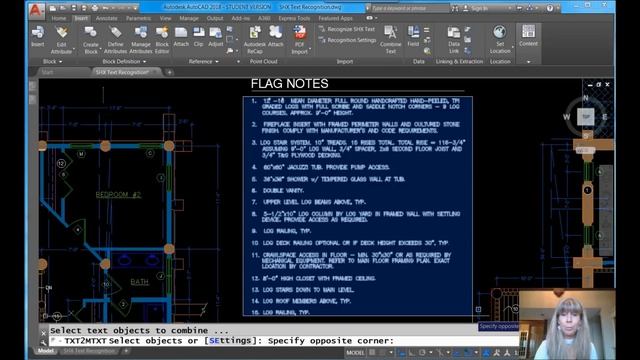Image resolution: width=640 pixels, height=360 pixels.
Task: Click the command line input area
Action: pyautogui.click(x=284, y=341)
